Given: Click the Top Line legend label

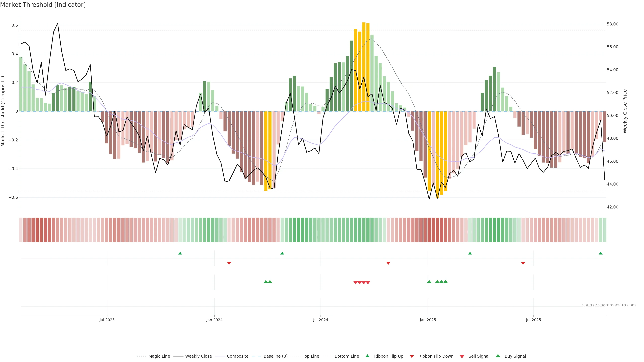Looking at the screenshot, I should tap(311, 356).
